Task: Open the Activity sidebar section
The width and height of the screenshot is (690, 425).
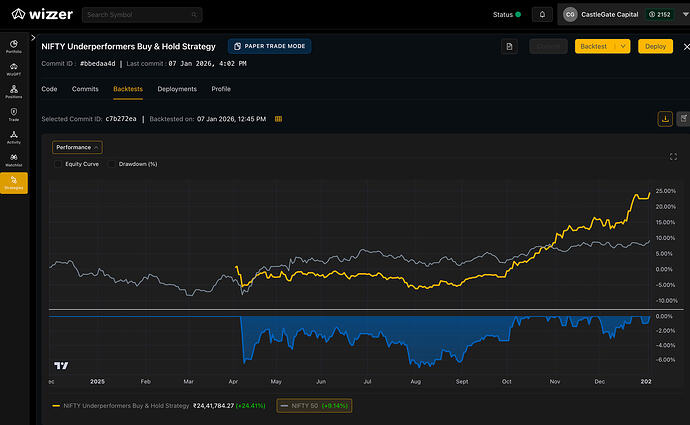Action: 14,137
